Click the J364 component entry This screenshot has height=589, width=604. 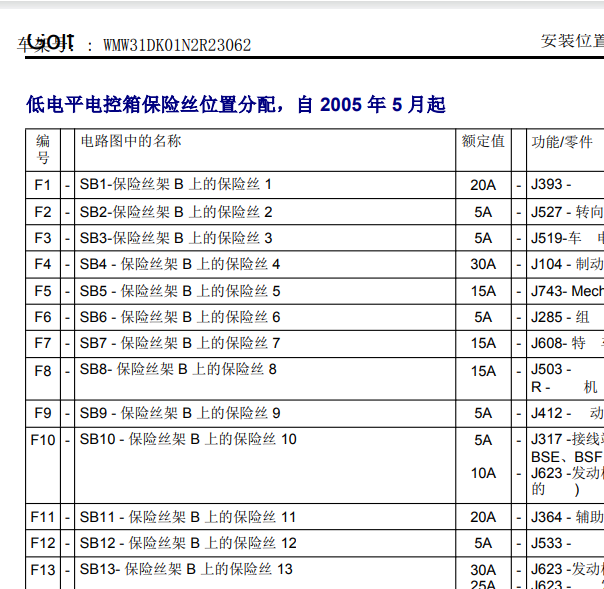point(567,517)
